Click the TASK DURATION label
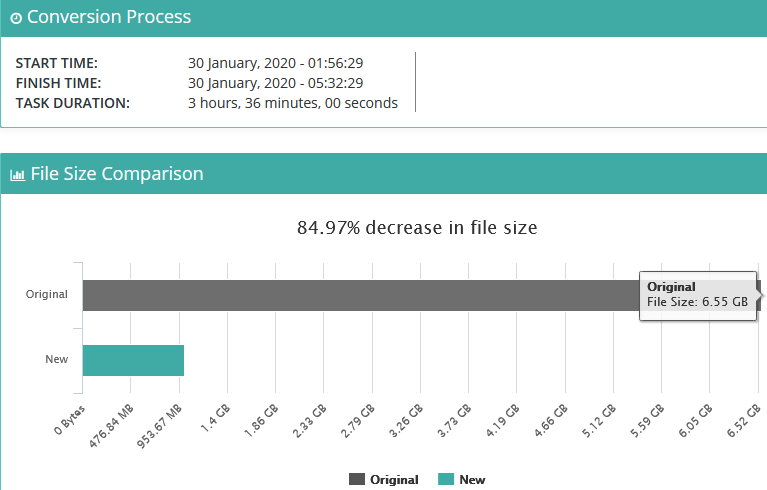Image resolution: width=767 pixels, height=490 pixels. pos(73,103)
